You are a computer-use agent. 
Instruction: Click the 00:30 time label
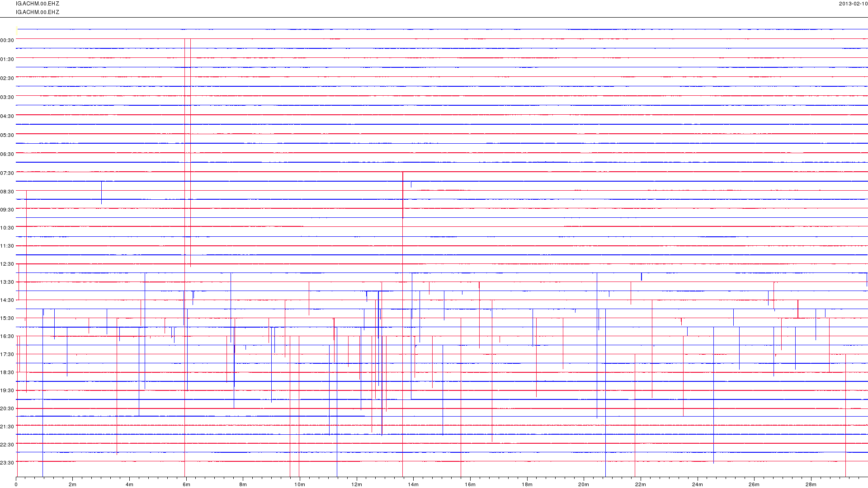7,40
